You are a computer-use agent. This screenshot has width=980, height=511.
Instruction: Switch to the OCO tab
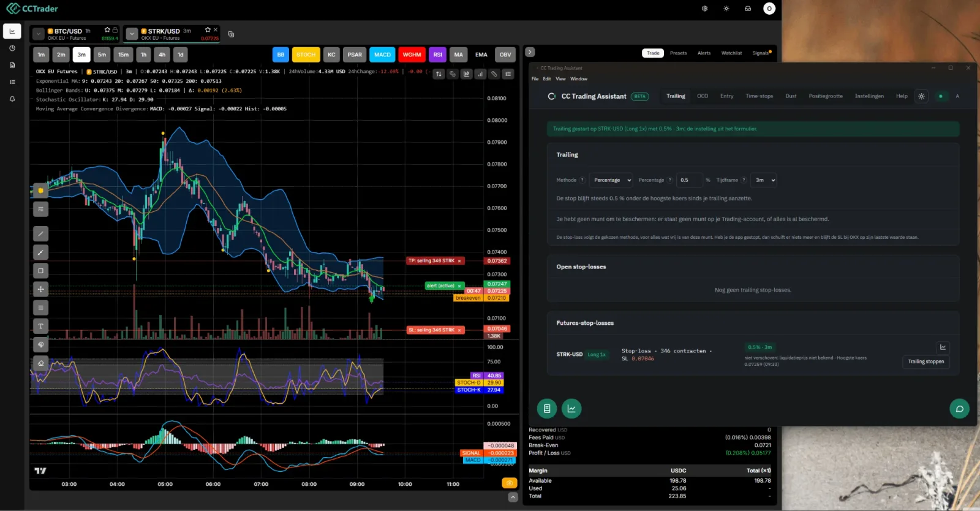point(703,96)
